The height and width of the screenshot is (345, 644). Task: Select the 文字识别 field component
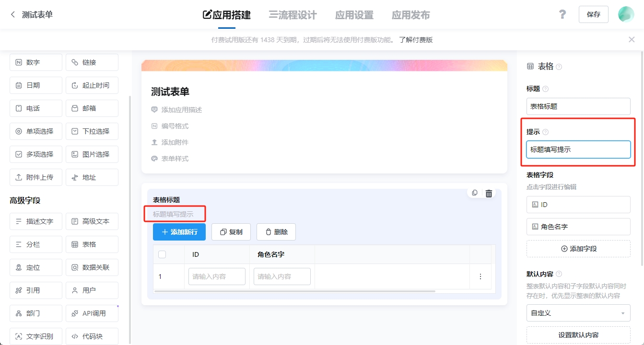(x=35, y=336)
